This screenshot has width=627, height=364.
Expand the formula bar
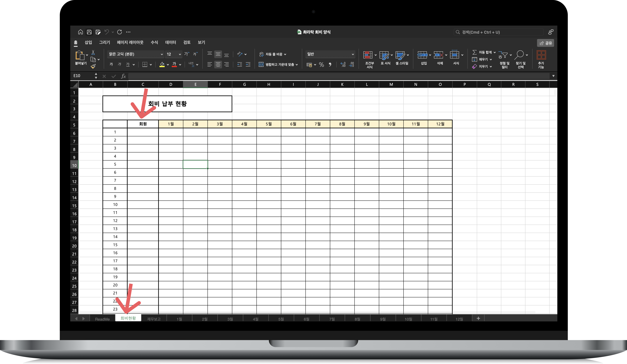point(553,76)
